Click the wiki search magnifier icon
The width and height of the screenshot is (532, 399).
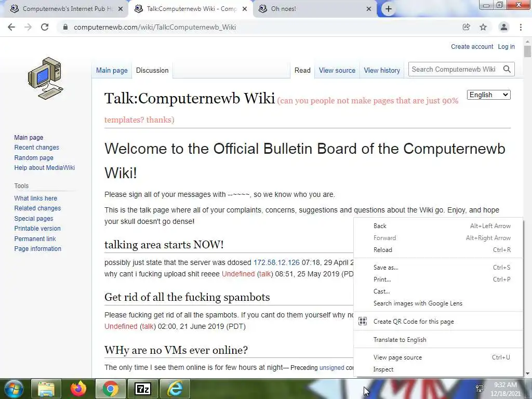pyautogui.click(x=507, y=69)
